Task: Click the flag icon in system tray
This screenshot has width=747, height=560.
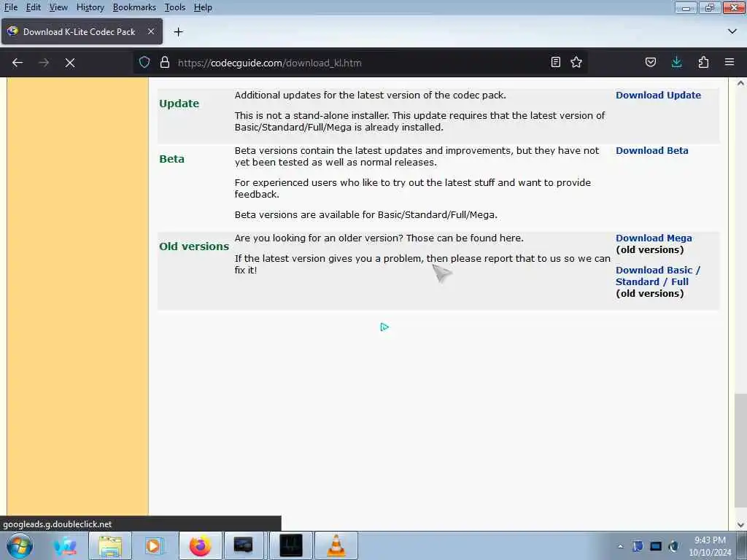Action: (638, 546)
